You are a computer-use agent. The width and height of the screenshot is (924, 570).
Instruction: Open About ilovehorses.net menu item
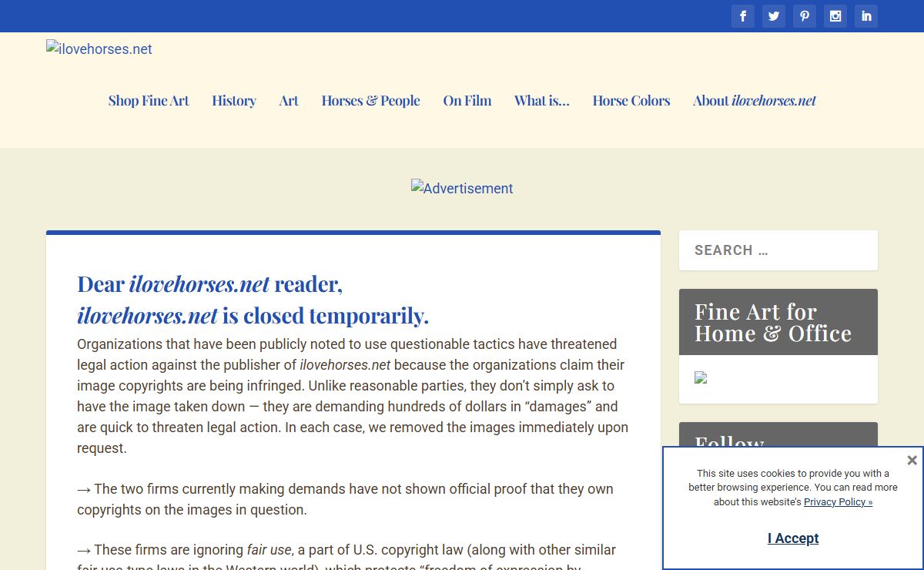(755, 100)
